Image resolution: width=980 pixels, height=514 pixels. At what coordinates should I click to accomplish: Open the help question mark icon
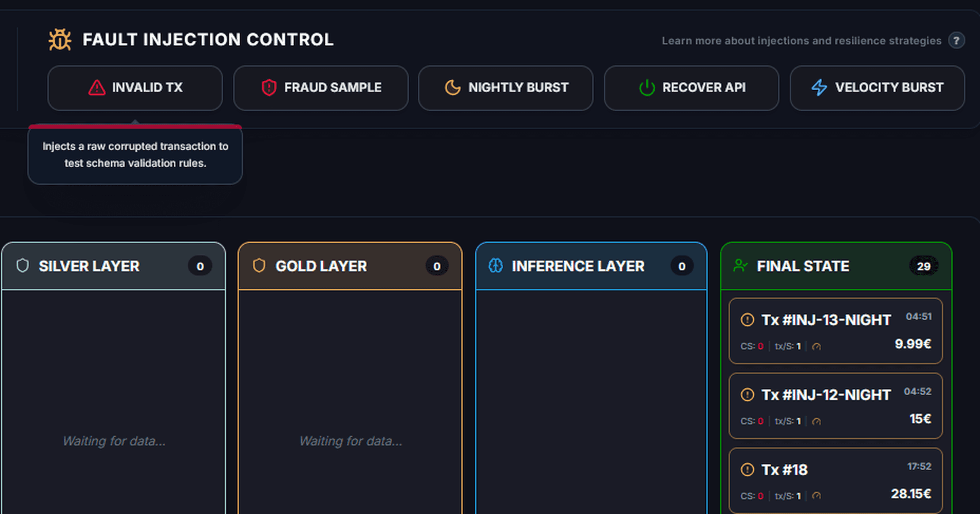coord(956,41)
